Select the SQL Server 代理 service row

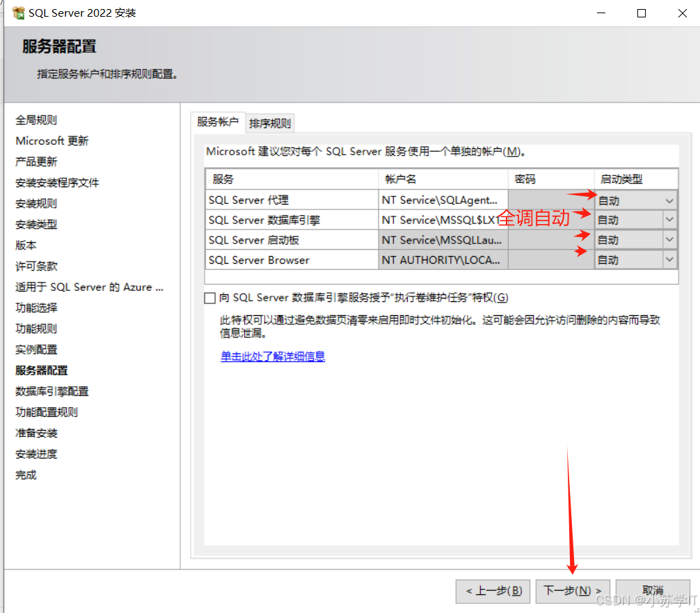coord(292,200)
